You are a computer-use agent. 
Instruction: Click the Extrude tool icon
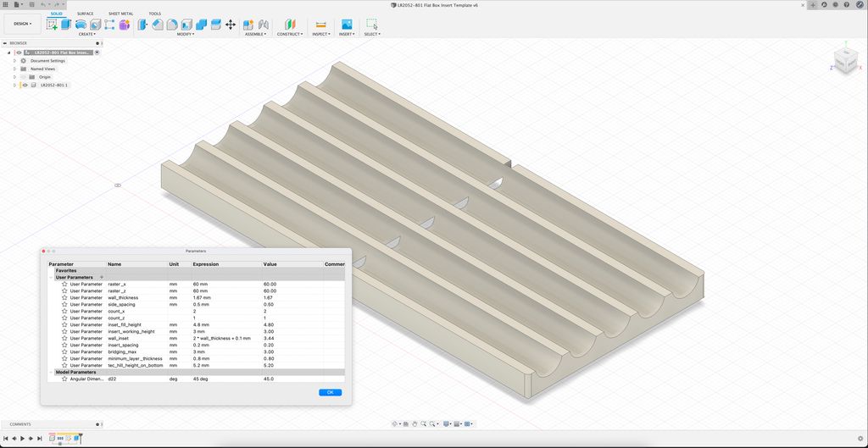coord(66,25)
